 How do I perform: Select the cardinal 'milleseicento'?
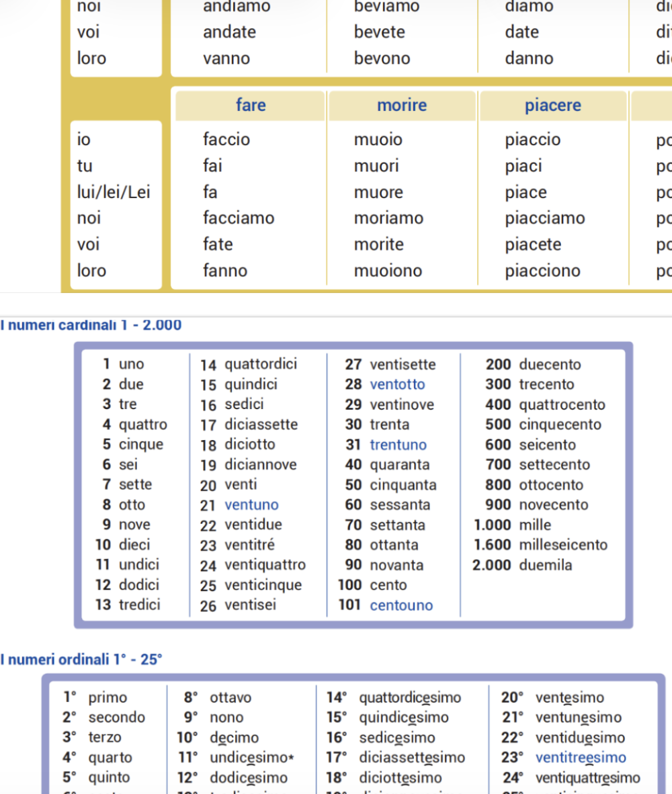[563, 545]
